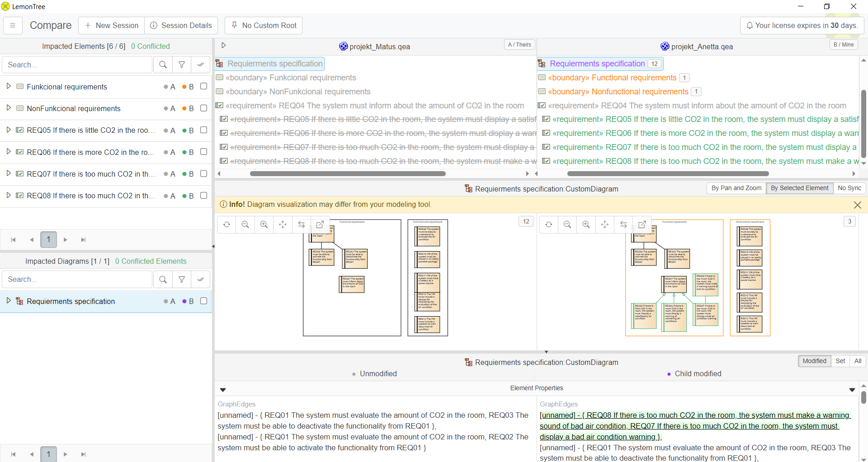Open the hamburger main menu
Image resolution: width=868 pixels, height=462 pixels.
pos(13,25)
